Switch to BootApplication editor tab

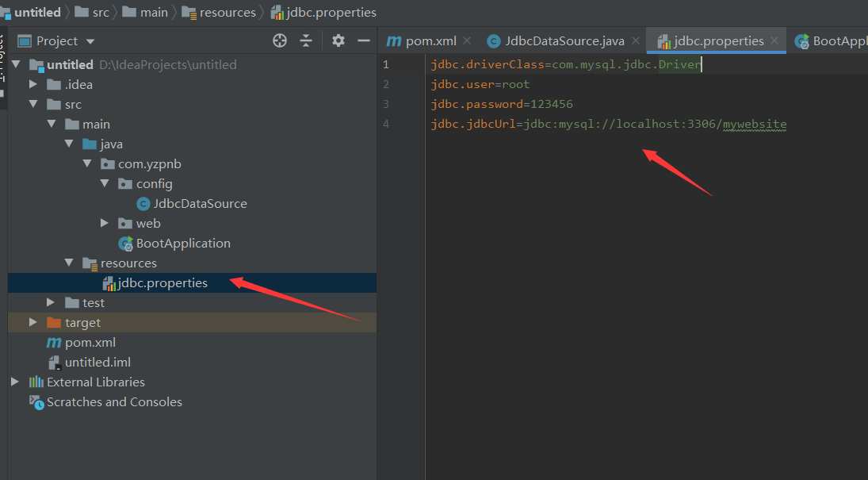[831, 41]
